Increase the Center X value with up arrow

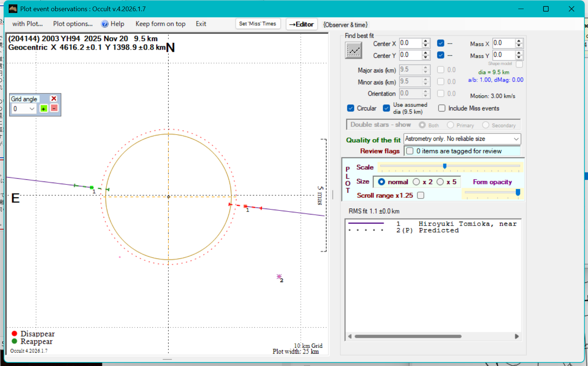(426, 41)
